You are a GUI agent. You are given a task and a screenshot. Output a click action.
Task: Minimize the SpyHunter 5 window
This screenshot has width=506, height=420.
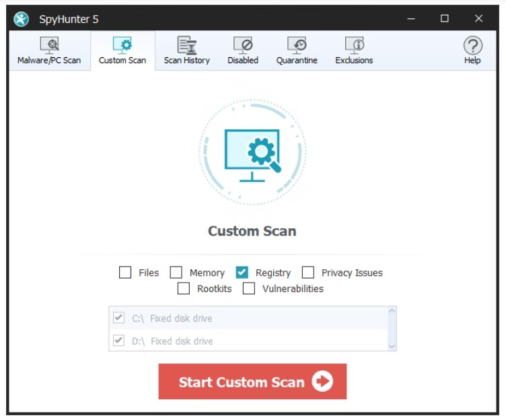coord(411,19)
